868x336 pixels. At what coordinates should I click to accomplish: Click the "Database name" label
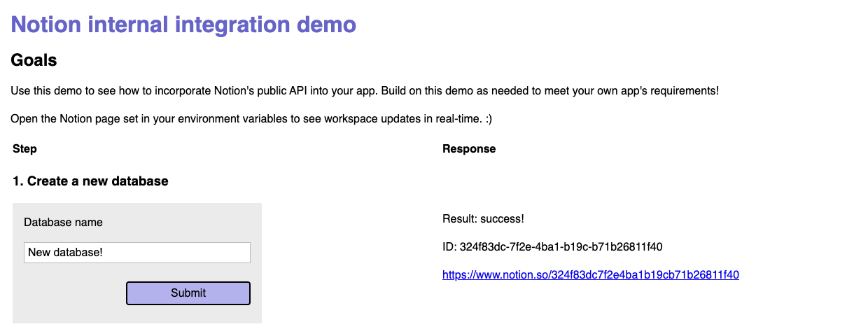pyautogui.click(x=63, y=223)
